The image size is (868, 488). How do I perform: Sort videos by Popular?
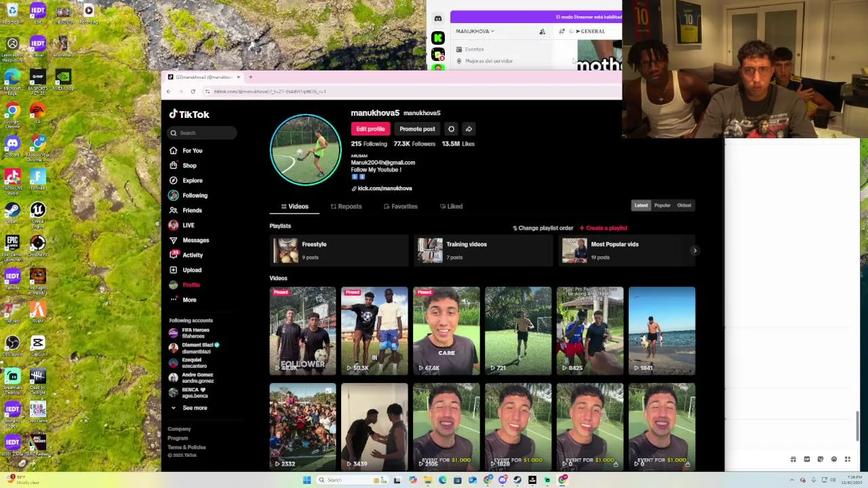click(662, 205)
